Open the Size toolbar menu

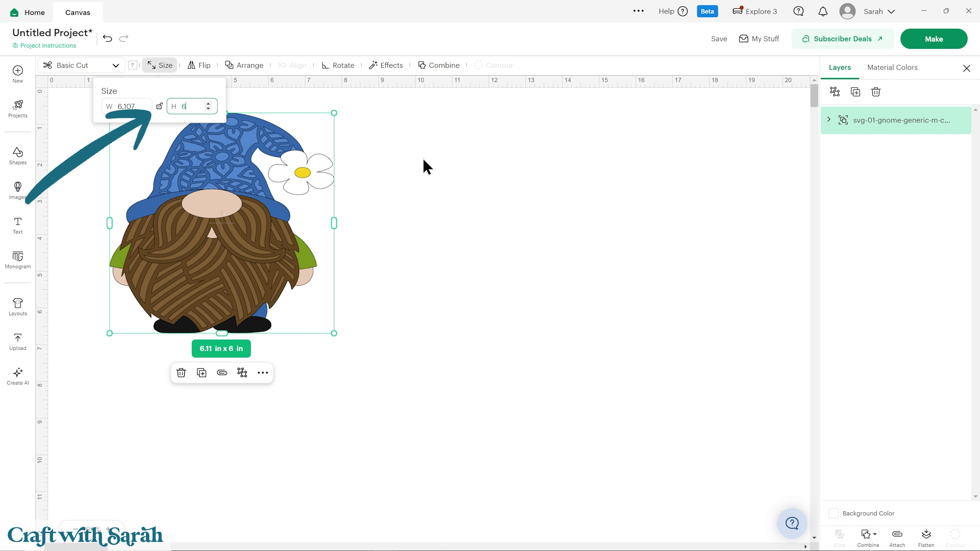pyautogui.click(x=160, y=65)
